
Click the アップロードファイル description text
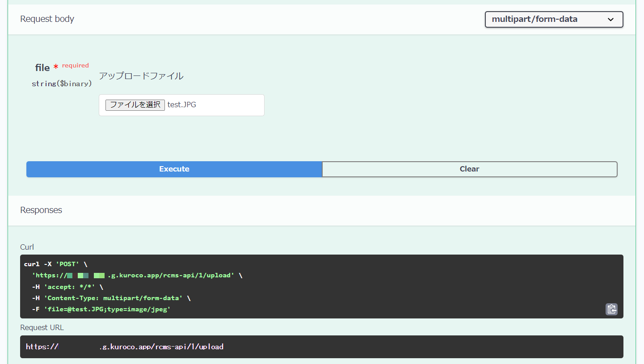[141, 76]
